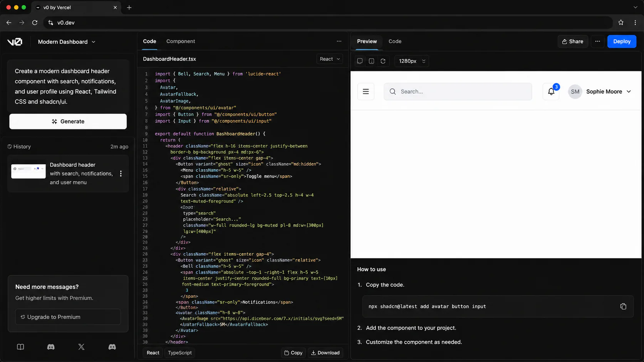
Task: Go forward with the browser forward arrow
Action: 22,22
